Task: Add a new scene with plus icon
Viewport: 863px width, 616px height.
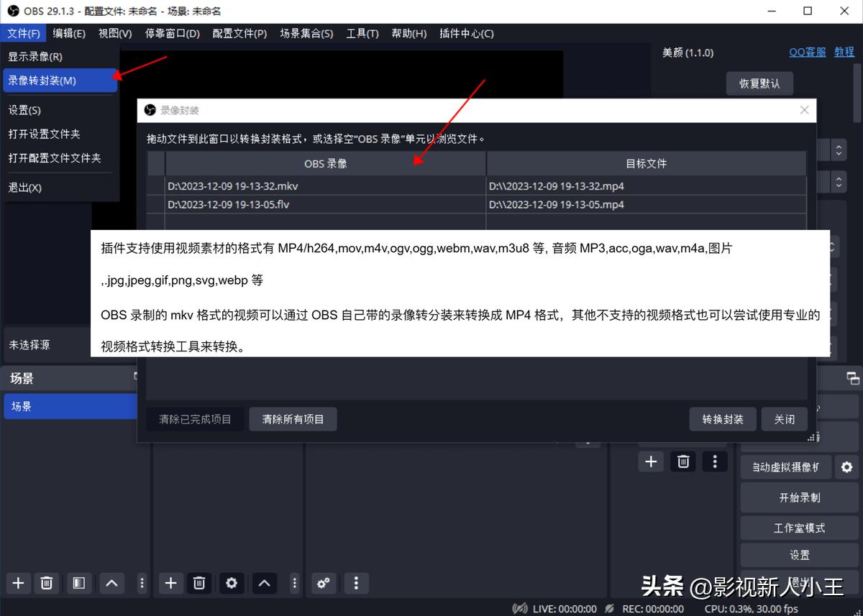Action: tap(19, 583)
